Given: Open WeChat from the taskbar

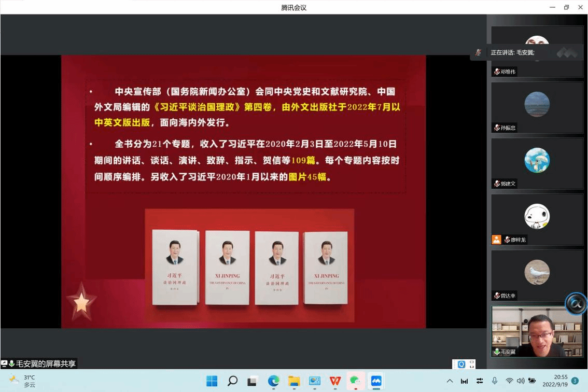Looking at the screenshot, I should [355, 381].
